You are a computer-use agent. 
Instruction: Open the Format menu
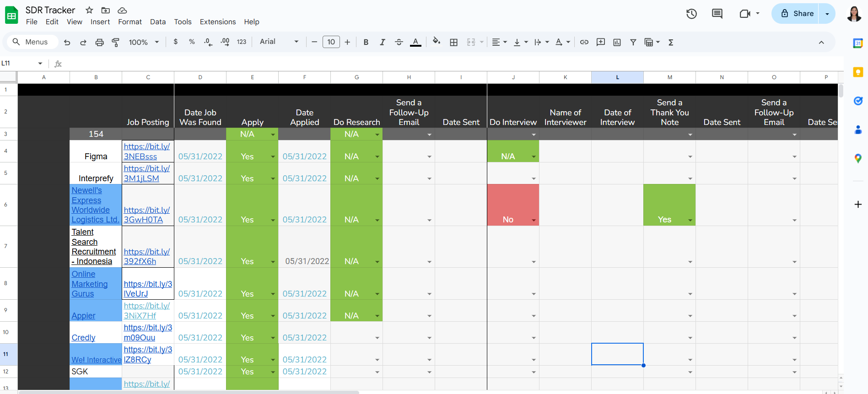(130, 22)
